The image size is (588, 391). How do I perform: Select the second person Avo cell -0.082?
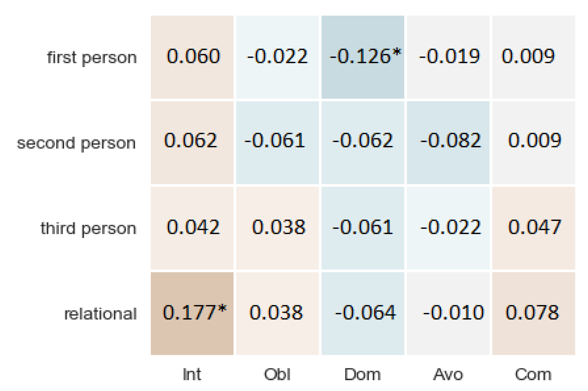448,142
